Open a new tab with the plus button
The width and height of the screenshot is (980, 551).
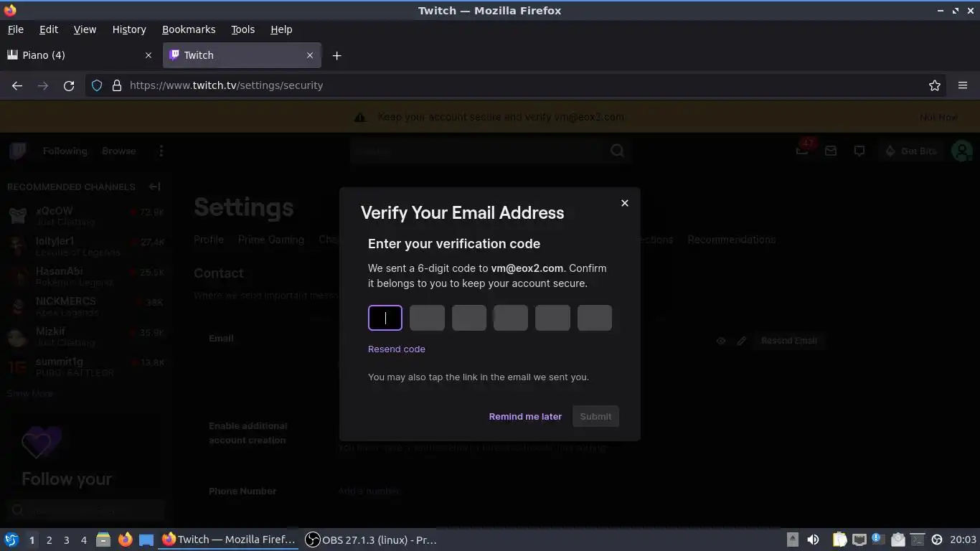click(336, 55)
